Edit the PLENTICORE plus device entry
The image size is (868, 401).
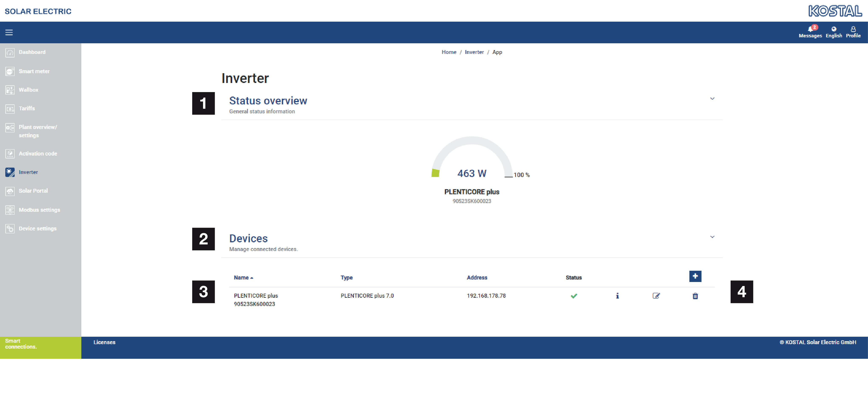(x=656, y=296)
